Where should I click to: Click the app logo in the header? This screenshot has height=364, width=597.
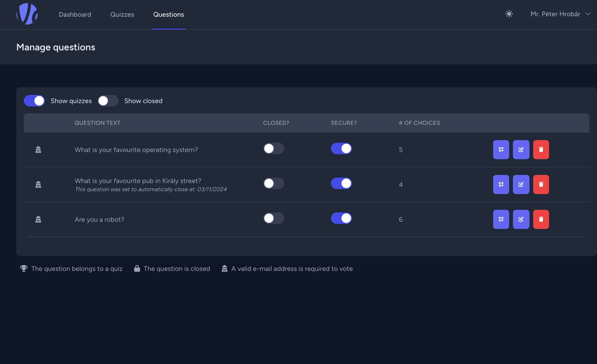tap(27, 14)
